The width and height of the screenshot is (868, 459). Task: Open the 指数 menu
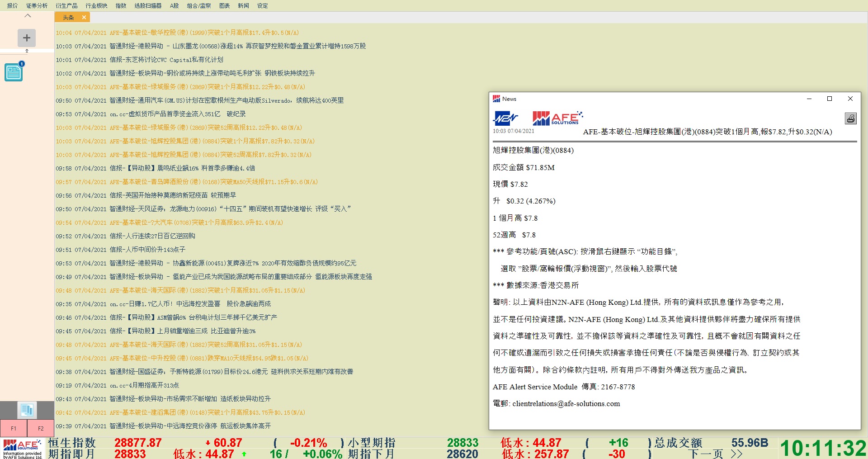pos(121,5)
